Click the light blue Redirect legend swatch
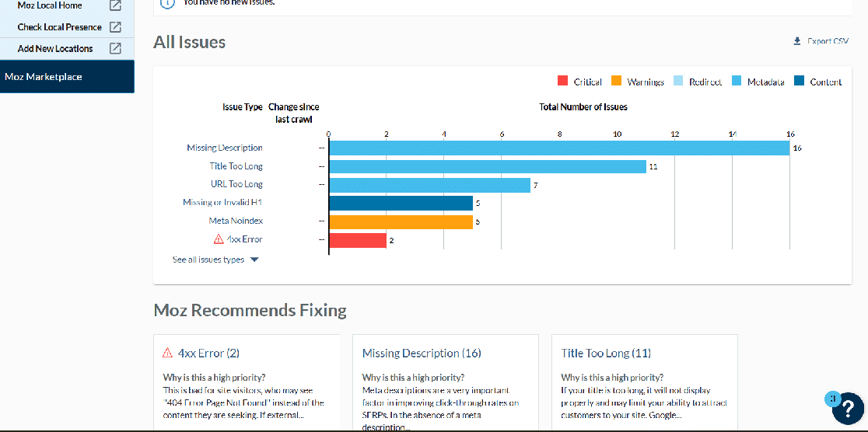The image size is (868, 432). tap(678, 82)
